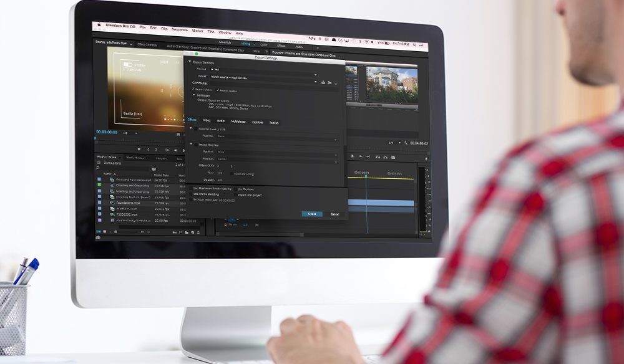Collapse the Summary section in Export Settings

tap(194, 95)
